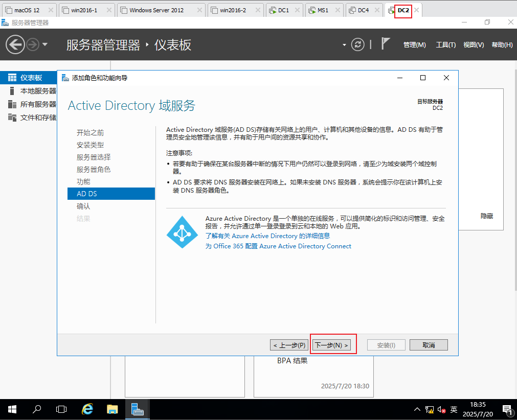517x420 pixels.
Task: Open taskbar search magnifier
Action: click(37, 409)
